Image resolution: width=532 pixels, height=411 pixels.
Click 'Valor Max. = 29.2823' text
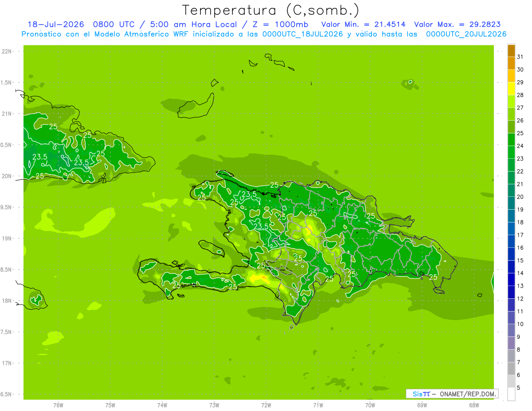coord(458,24)
